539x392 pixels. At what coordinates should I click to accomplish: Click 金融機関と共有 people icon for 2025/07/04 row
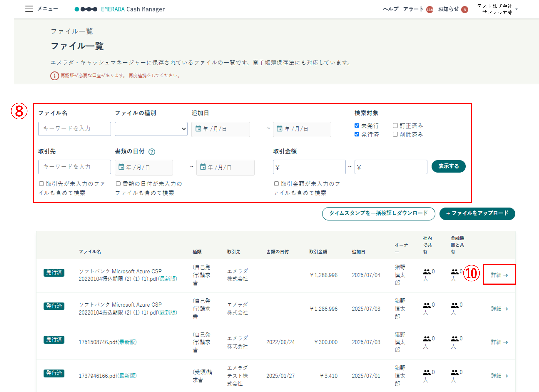click(454, 272)
